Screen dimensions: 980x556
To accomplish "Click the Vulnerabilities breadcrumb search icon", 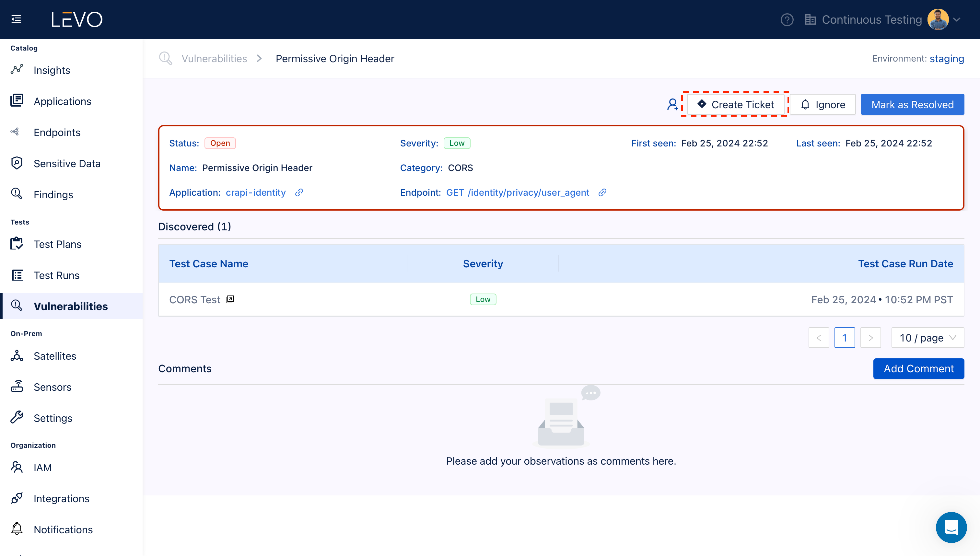I will 165,58.
